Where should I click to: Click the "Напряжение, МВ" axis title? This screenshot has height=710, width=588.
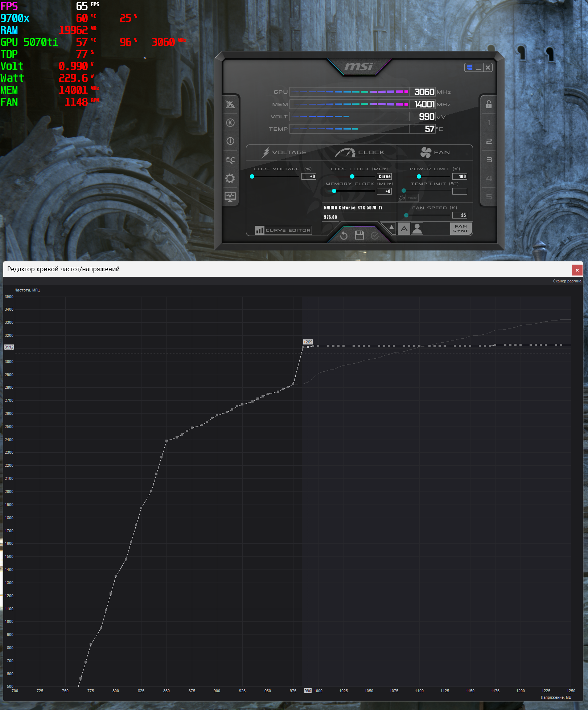556,697
